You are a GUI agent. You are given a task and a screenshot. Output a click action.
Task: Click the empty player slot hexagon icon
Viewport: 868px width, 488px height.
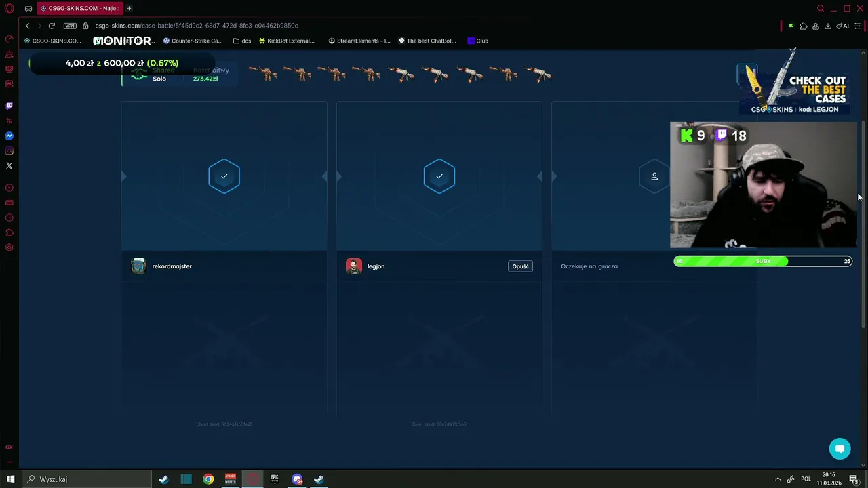654,176
